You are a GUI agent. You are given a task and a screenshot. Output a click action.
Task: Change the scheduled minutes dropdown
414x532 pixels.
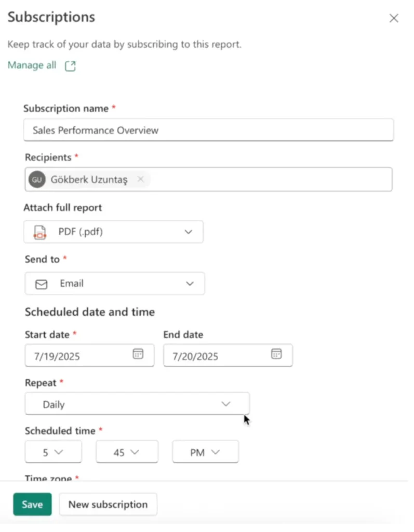127,452
